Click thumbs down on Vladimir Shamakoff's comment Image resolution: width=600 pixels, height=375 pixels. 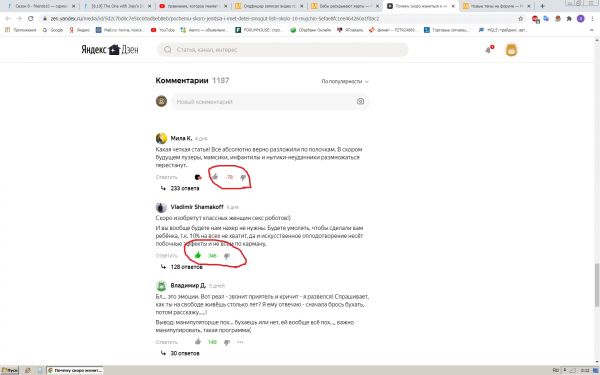[227, 256]
